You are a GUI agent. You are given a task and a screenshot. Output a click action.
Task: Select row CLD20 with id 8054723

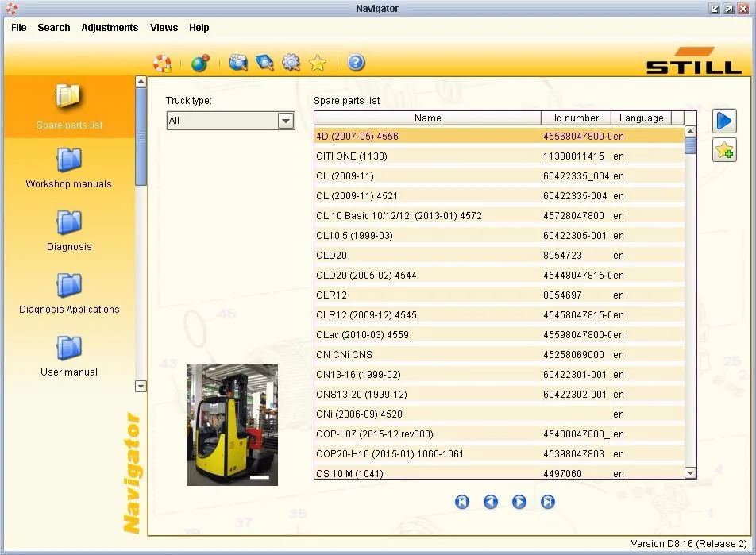click(x=499, y=255)
